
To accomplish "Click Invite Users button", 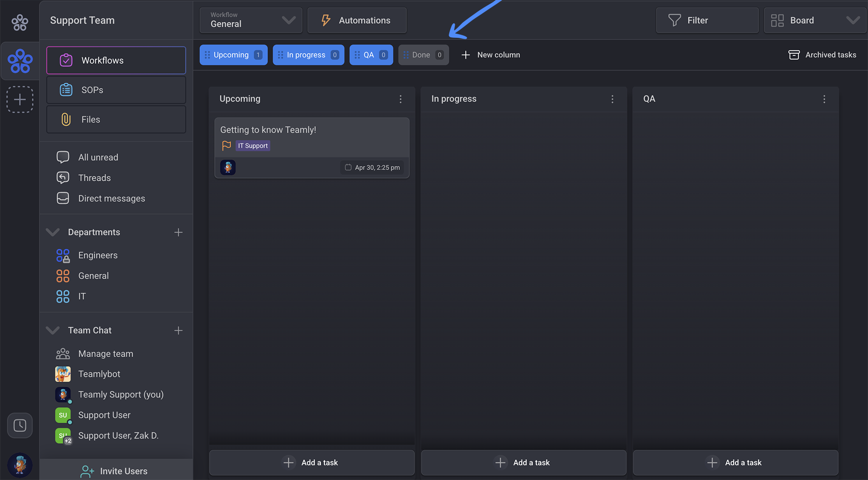I will [116, 470].
